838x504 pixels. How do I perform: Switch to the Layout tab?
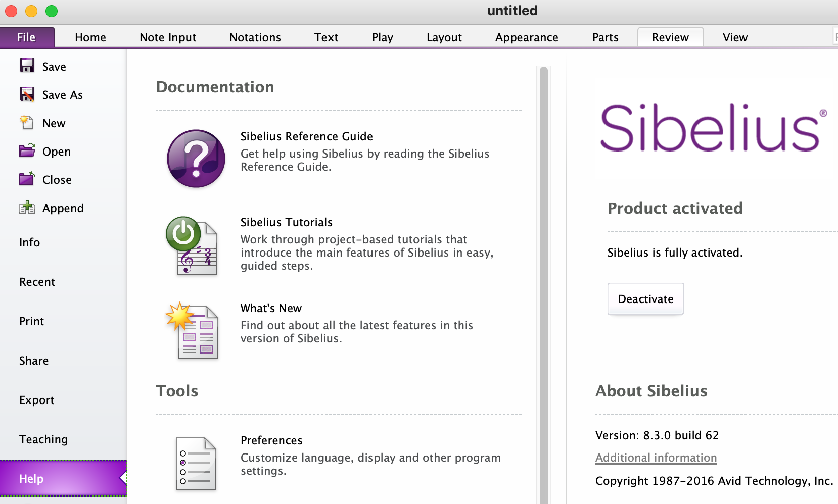[444, 37]
